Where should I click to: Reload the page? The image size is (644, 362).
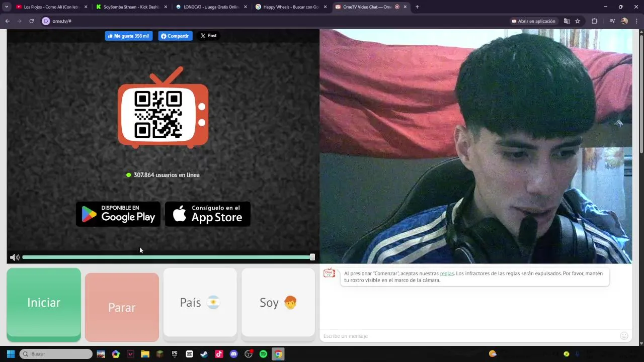tap(31, 21)
